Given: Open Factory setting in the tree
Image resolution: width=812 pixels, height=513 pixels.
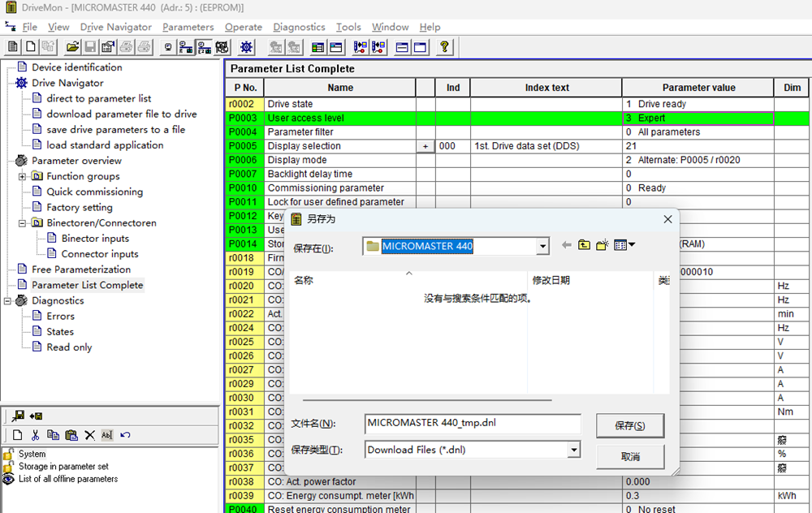Looking at the screenshot, I should [x=80, y=207].
